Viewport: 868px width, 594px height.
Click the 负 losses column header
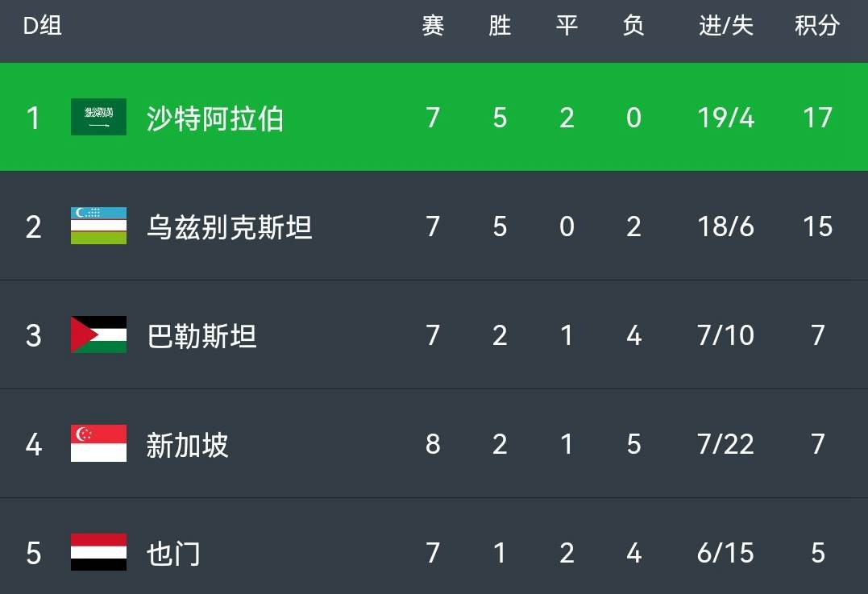633,26
